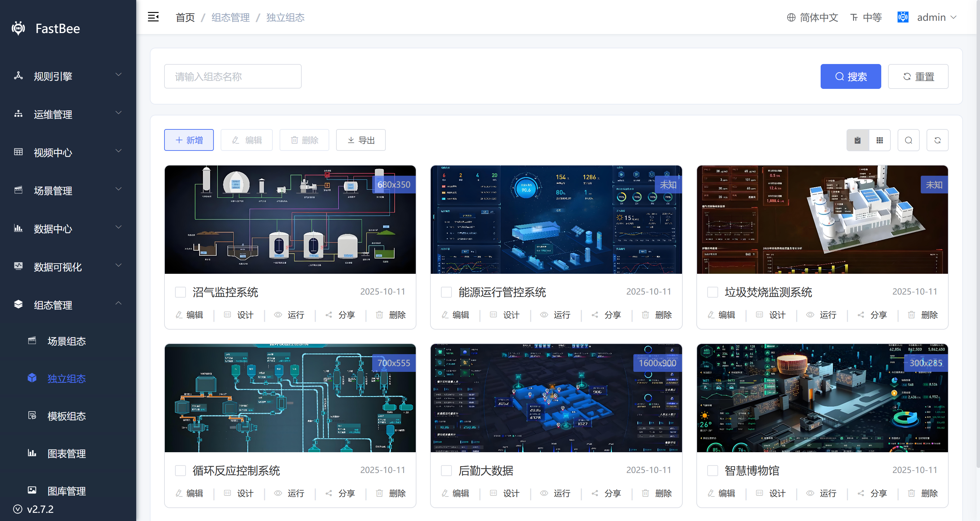Focus the 请输入组态名称 search field

pos(233,77)
